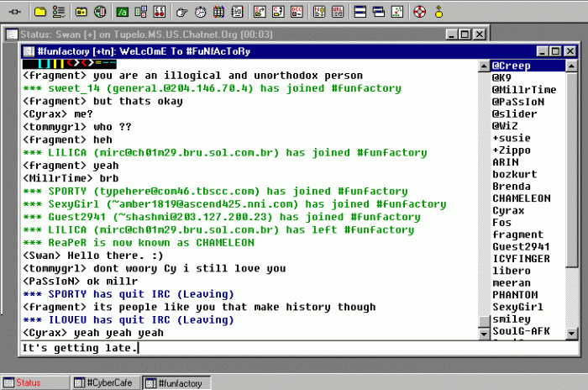Viewport: 588px width, 390px height.
Task: Select the #funfactory switchbar button
Action: tap(176, 383)
